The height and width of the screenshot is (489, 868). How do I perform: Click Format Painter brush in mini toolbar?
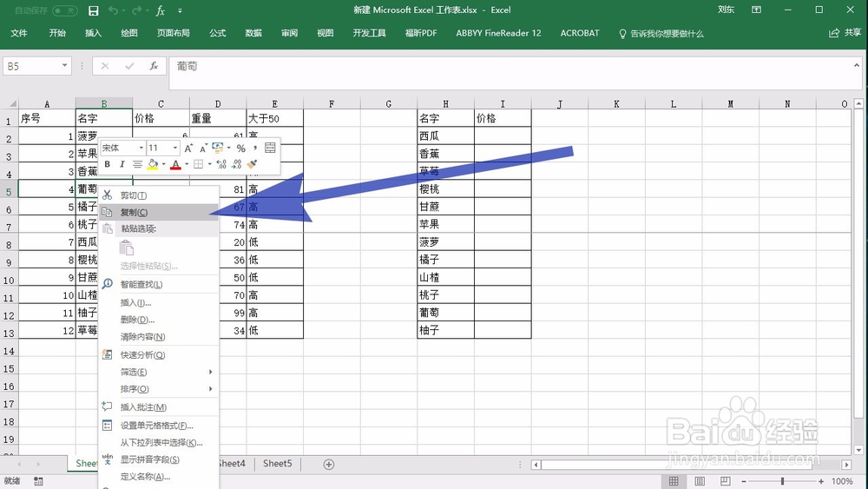point(253,164)
